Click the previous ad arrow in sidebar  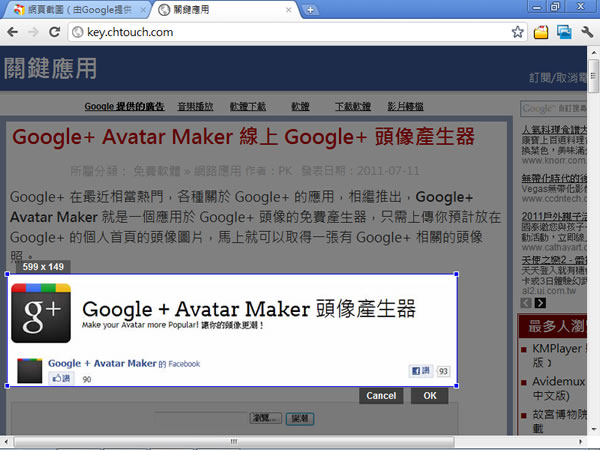point(526,303)
